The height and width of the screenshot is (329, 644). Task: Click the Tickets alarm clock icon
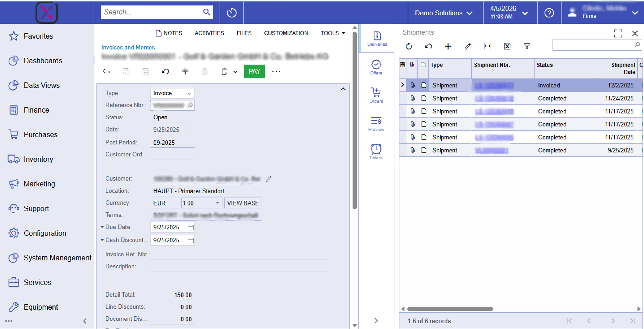[376, 152]
